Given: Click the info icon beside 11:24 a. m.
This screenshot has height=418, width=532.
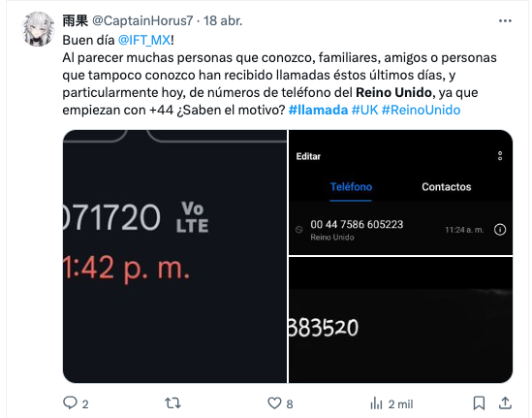Looking at the screenshot, I should 500,230.
